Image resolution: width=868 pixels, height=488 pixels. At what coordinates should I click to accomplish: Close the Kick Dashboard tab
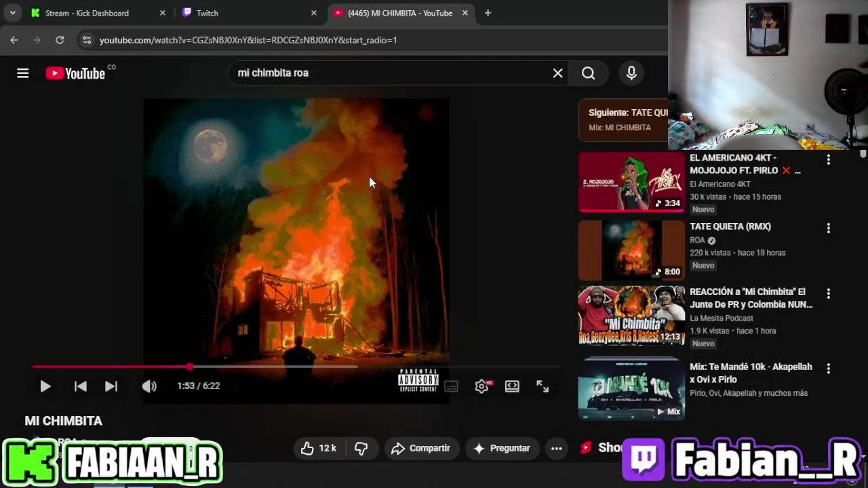[x=162, y=13]
